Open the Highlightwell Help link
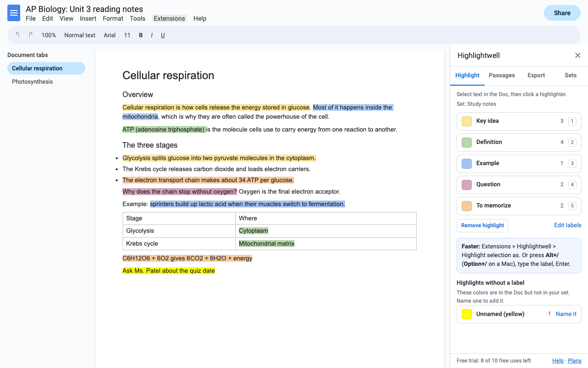588x368 pixels. [558, 361]
